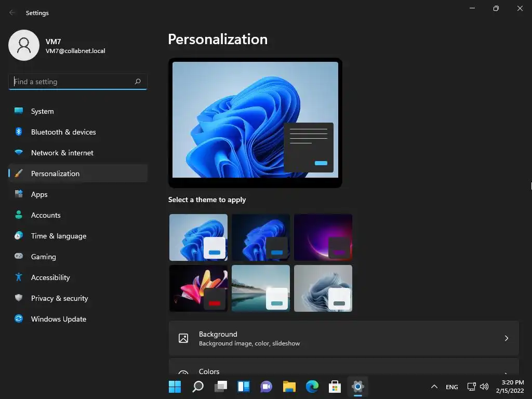Image resolution: width=532 pixels, height=399 pixels.
Task: Click the Bluetooth icon in sidebar
Action: click(19, 131)
